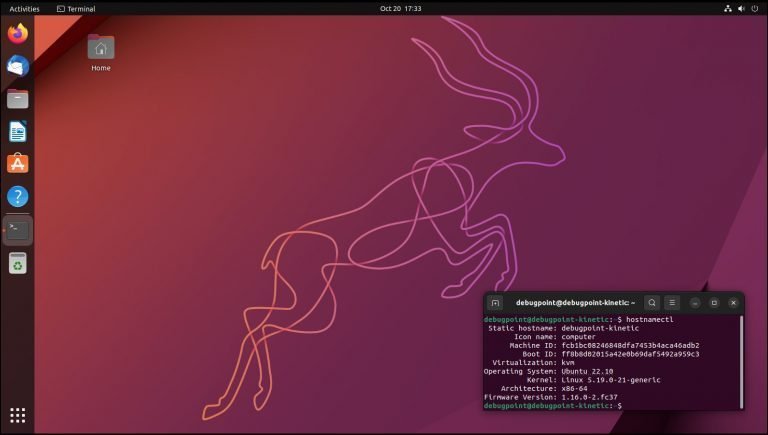Open the Activities overview

(24, 8)
